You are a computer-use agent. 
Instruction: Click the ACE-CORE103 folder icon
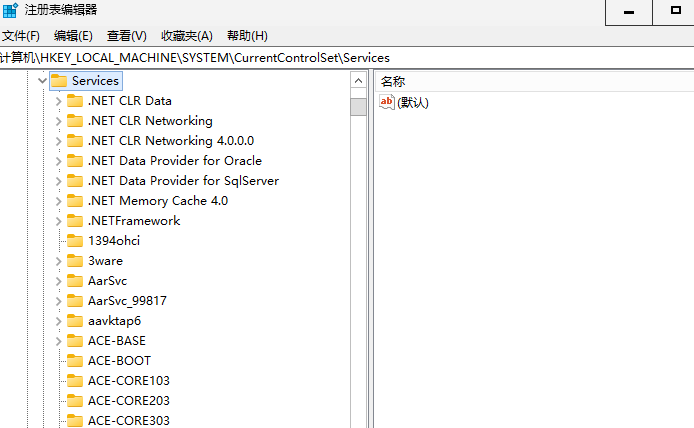(75, 381)
